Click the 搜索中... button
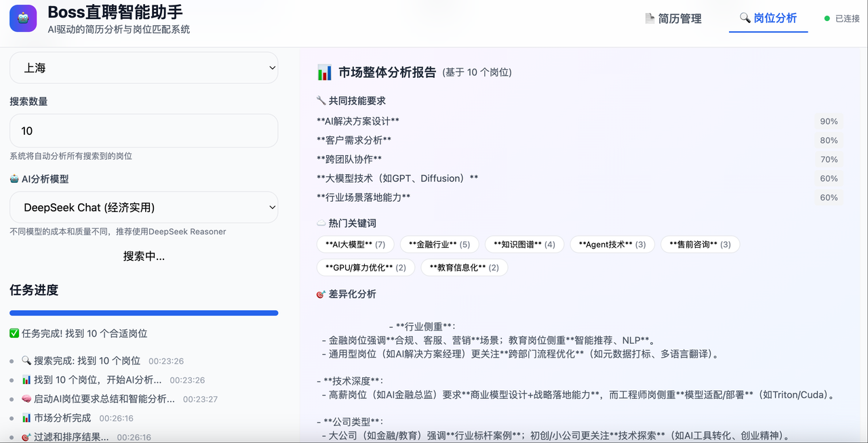 coord(144,256)
